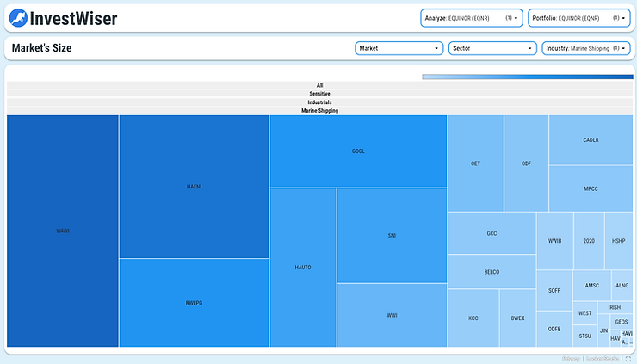637x364 pixels.
Task: Open the Looker Studio link
Action: [603, 359]
